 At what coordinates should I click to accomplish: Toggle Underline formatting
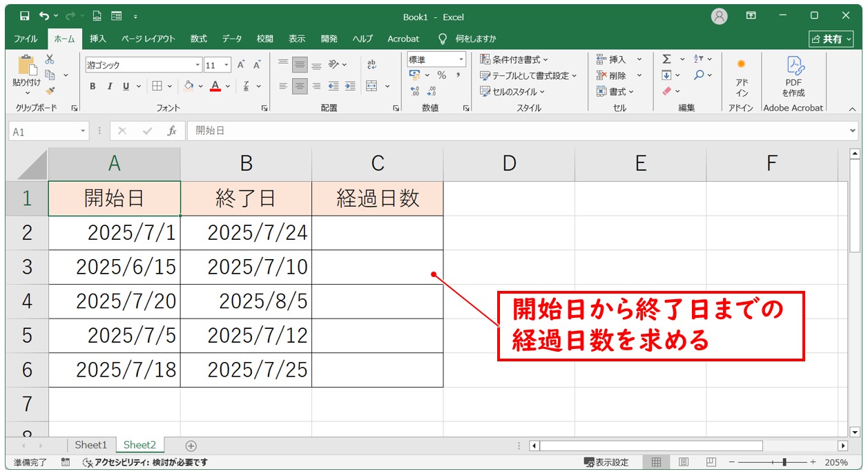click(126, 86)
